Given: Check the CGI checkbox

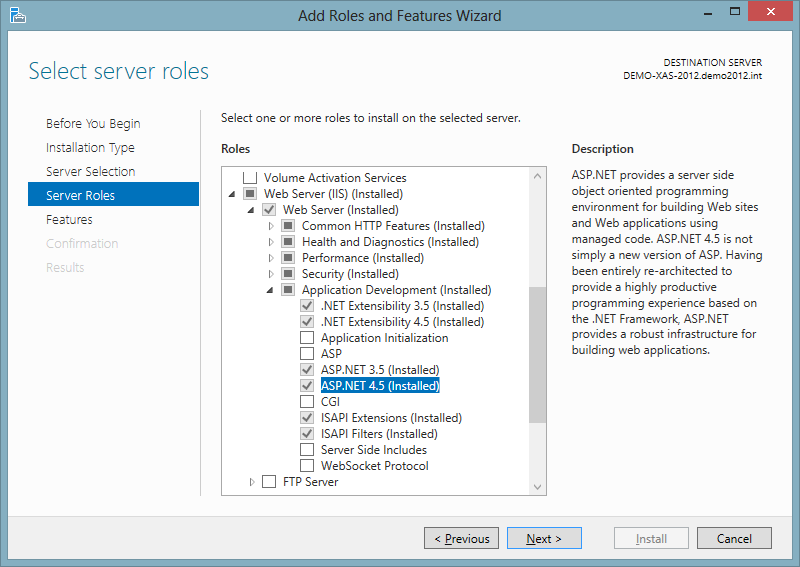Looking at the screenshot, I should point(307,402).
